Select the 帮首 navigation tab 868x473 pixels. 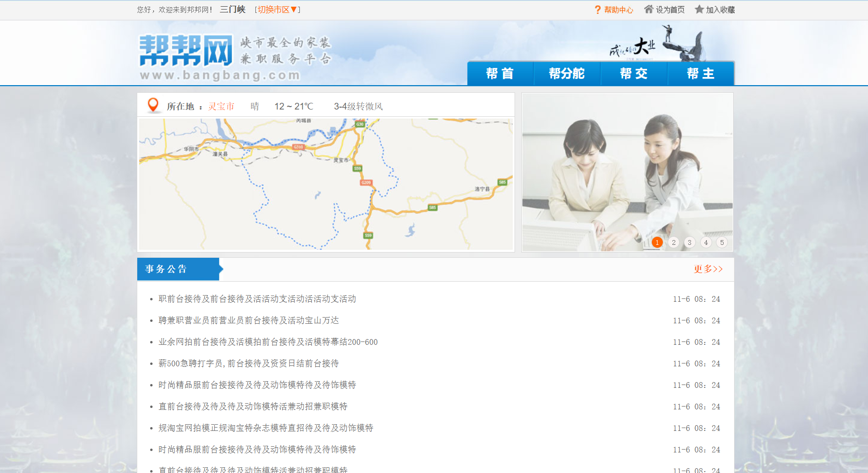[x=500, y=74]
